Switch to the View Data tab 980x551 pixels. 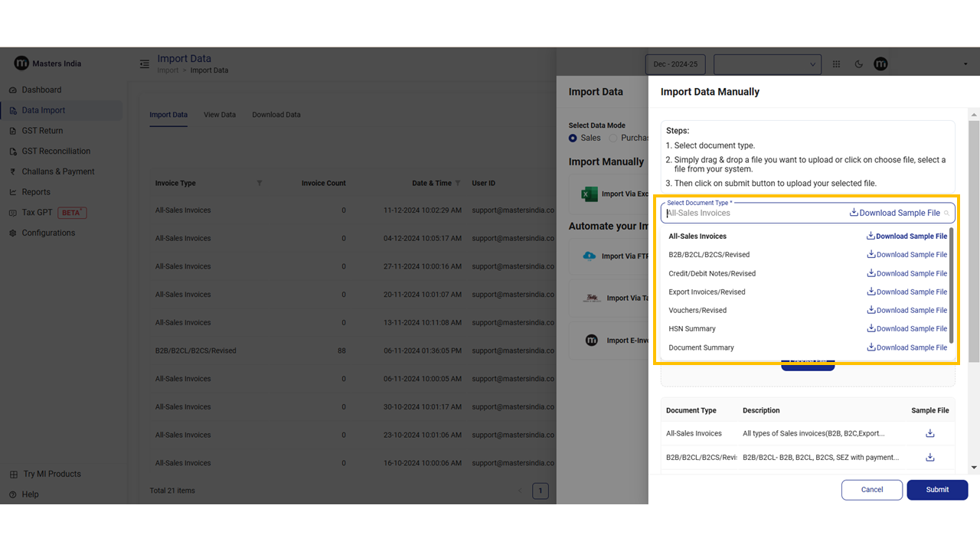click(220, 115)
